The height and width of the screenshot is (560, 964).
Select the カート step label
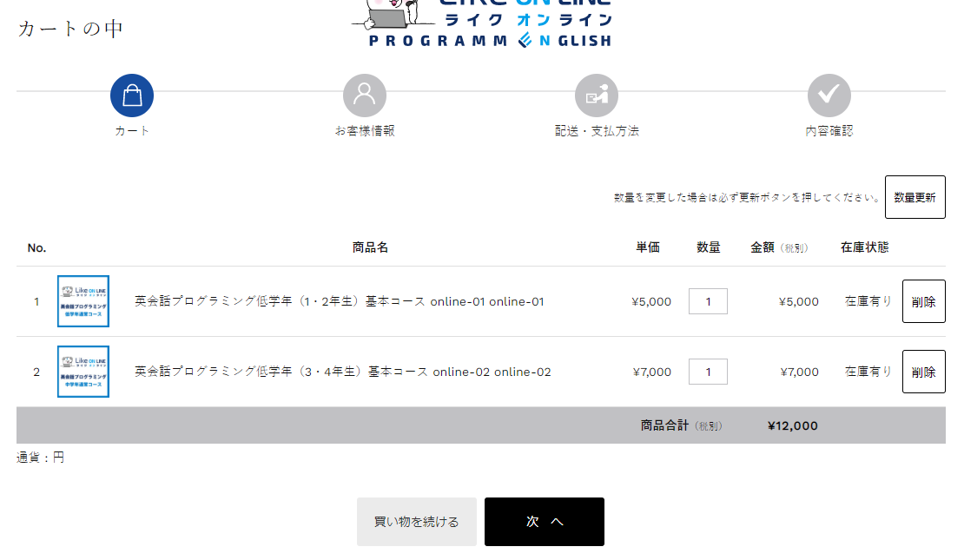point(132,131)
